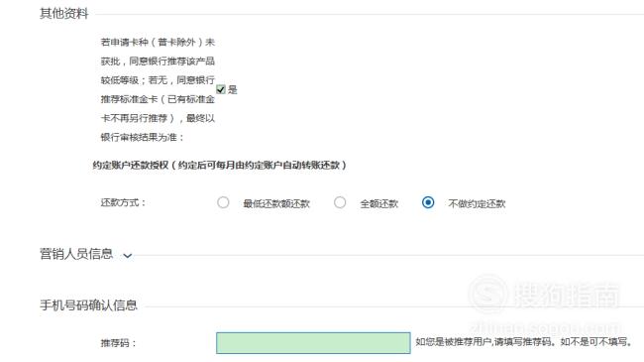
Task: Uncheck the 是 checkbox for card downgrade consent
Action: [221, 89]
